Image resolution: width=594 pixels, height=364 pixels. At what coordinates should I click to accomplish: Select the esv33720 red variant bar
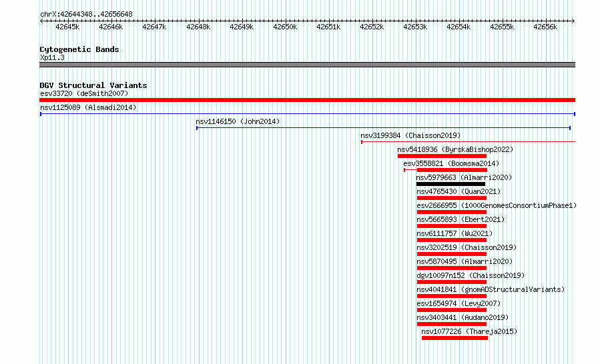[x=307, y=100]
